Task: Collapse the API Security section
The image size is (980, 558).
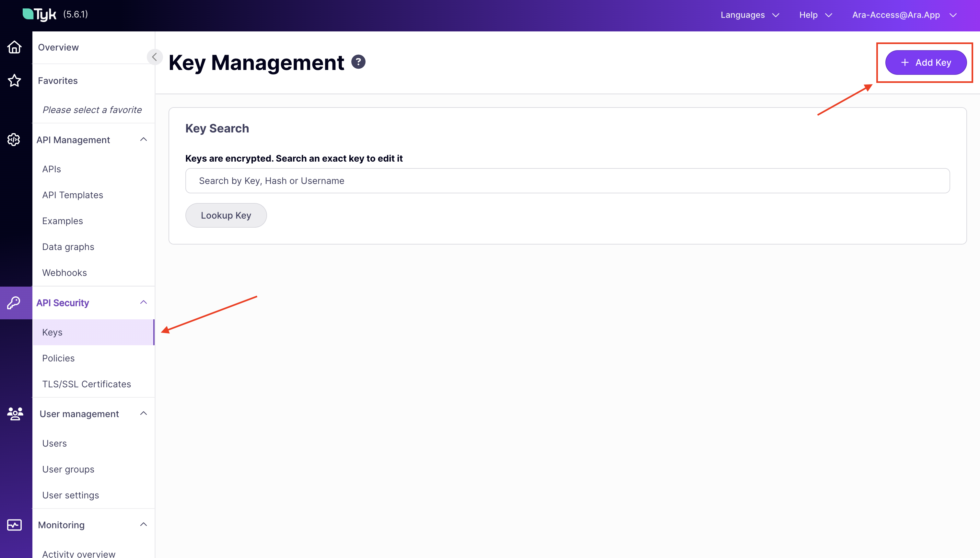Action: pos(143,302)
